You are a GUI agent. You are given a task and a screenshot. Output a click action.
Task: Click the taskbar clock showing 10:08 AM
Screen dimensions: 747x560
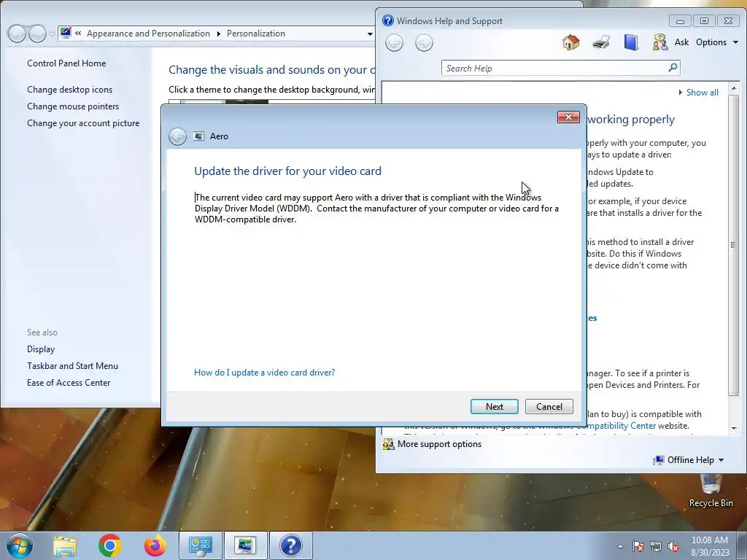click(x=709, y=546)
